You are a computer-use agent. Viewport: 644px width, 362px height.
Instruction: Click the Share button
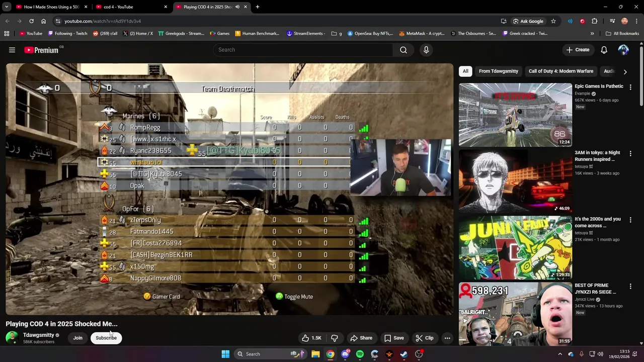361,338
